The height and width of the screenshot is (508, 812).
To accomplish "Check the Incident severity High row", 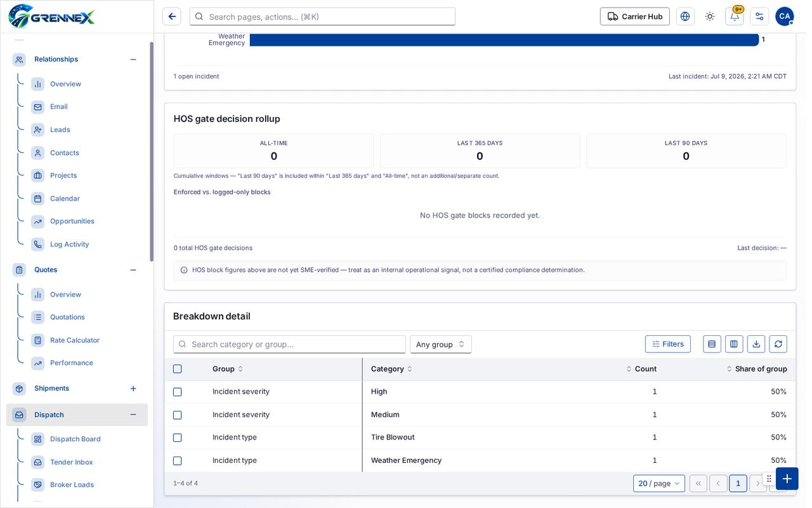I will [x=178, y=392].
